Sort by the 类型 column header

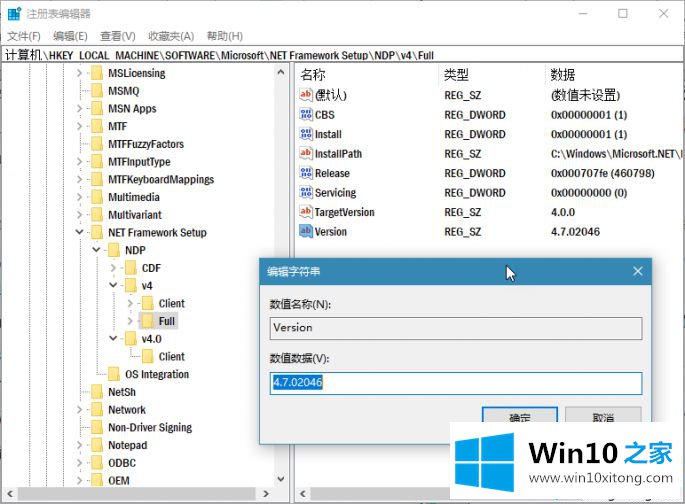[x=456, y=75]
